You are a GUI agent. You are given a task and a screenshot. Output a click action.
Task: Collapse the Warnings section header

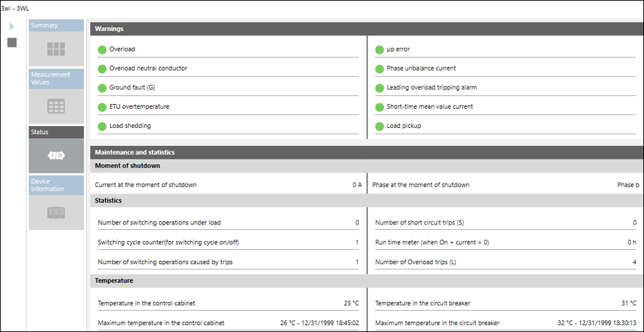pos(366,29)
